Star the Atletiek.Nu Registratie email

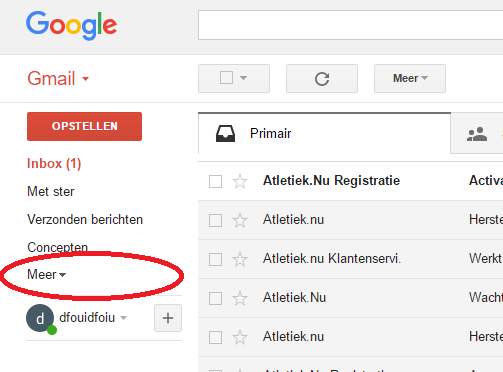(x=240, y=182)
